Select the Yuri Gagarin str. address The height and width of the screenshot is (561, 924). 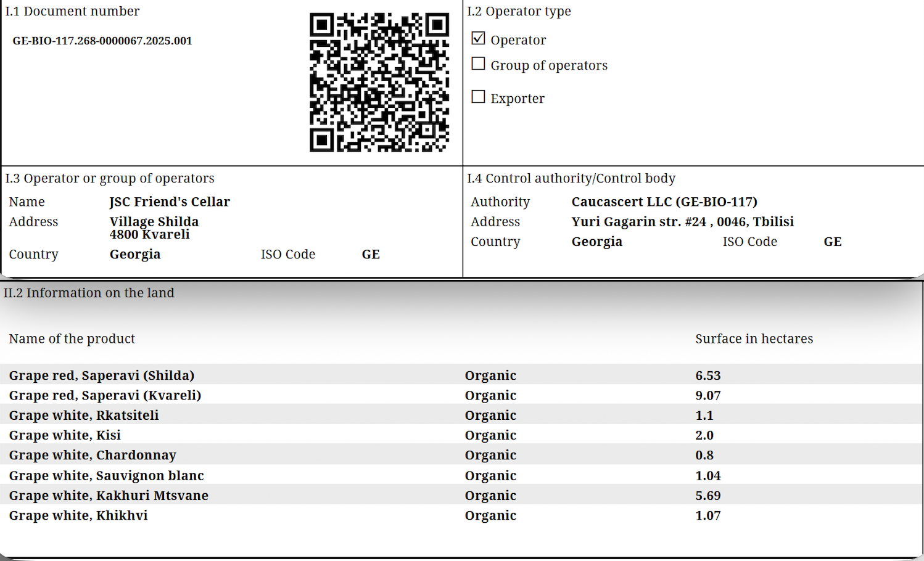tap(682, 222)
